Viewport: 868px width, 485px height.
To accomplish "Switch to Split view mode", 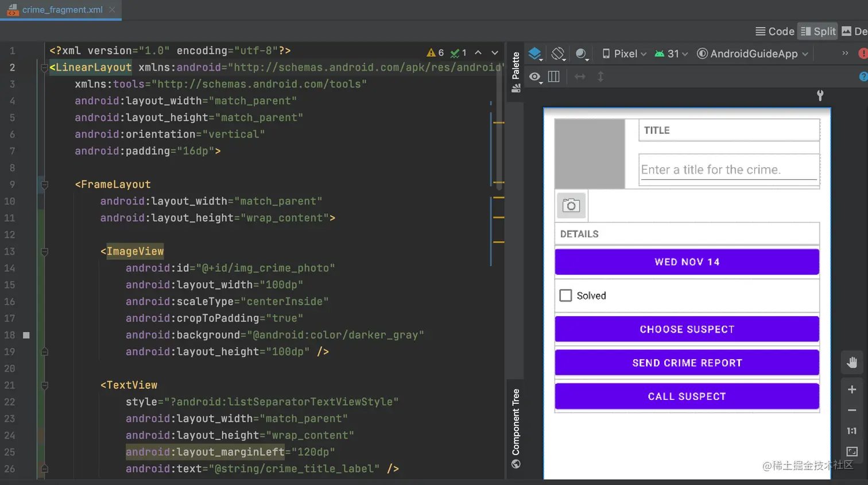I will coord(818,32).
